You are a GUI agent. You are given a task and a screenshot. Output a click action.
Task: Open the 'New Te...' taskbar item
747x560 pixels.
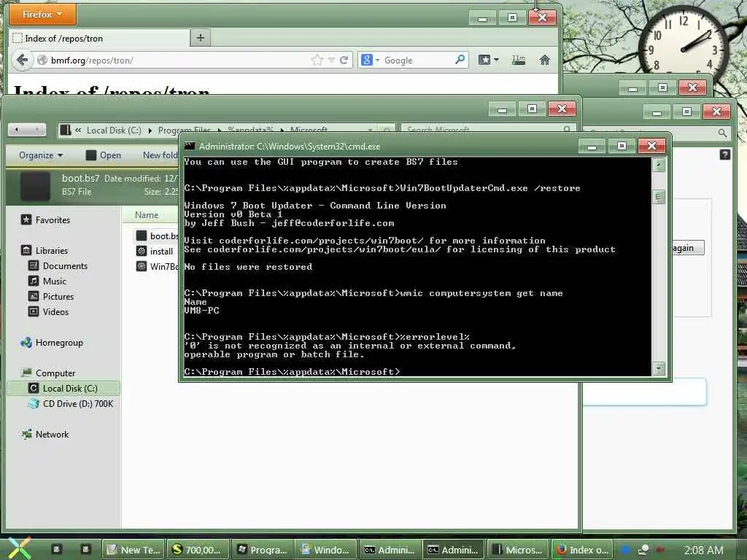[x=134, y=550]
